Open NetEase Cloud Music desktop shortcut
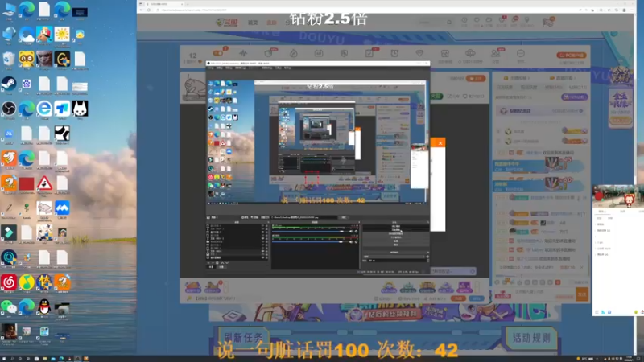The width and height of the screenshot is (644, 362). point(9,282)
